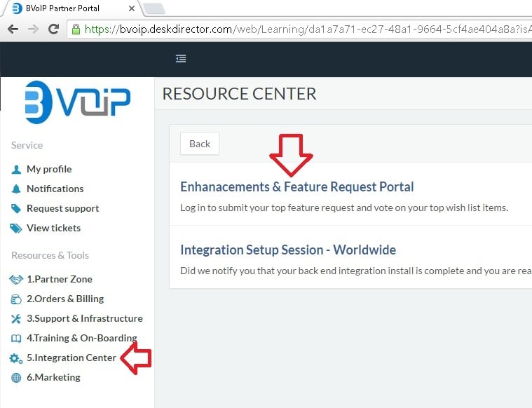Click the Service section label
The height and width of the screenshot is (408, 532).
point(27,145)
